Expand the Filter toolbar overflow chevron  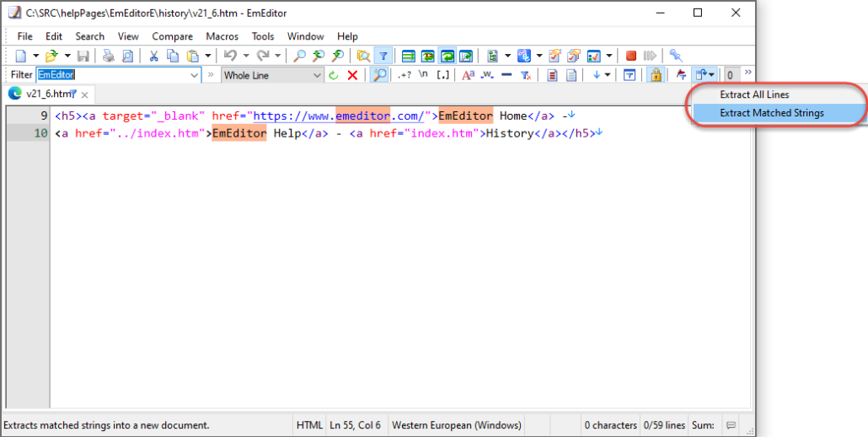748,73
